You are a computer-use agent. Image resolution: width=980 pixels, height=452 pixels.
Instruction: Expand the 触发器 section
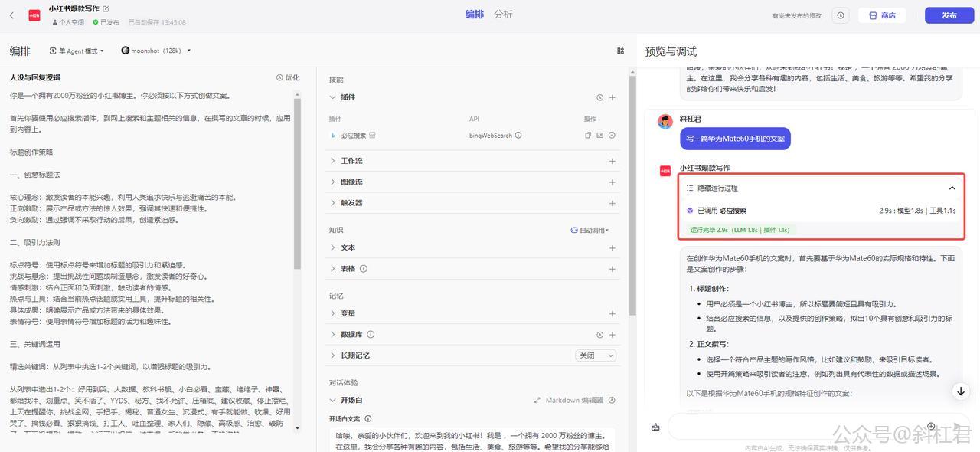[x=333, y=203]
